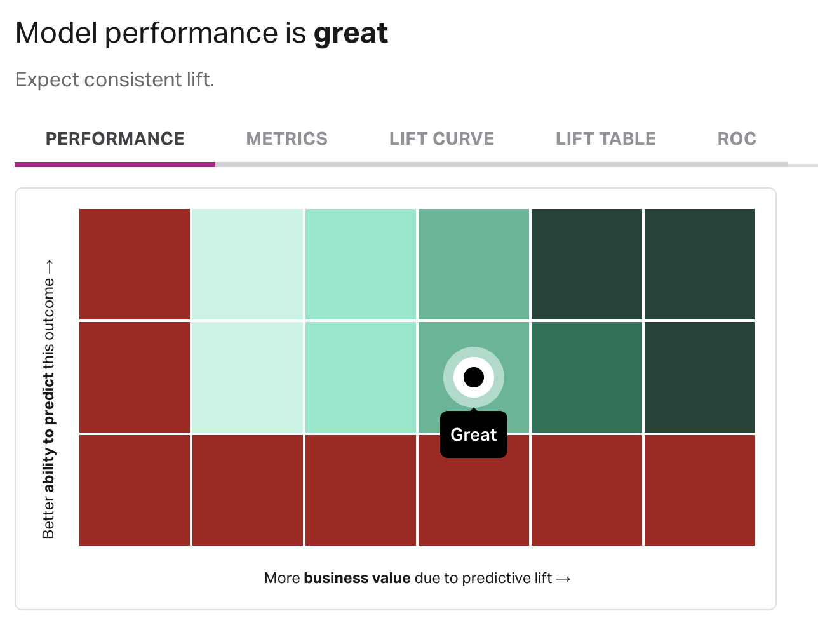Select the darkest green cell in middle row
818x644 pixels.
click(700, 377)
